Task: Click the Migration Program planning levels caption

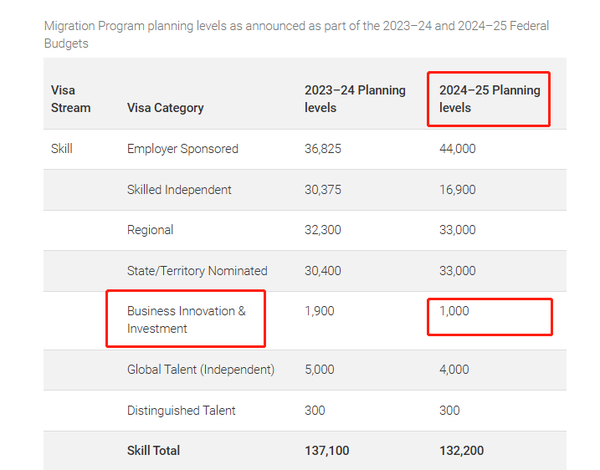Action: tap(296, 34)
